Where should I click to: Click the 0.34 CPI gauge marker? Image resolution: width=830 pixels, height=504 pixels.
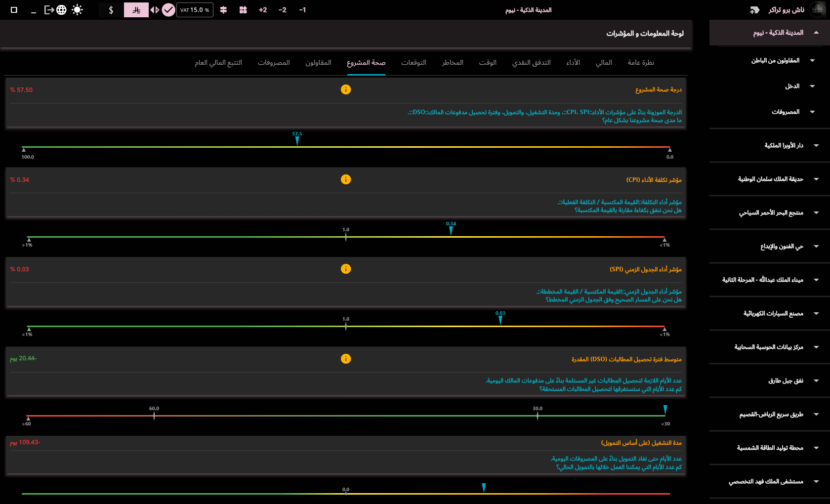coord(451,230)
